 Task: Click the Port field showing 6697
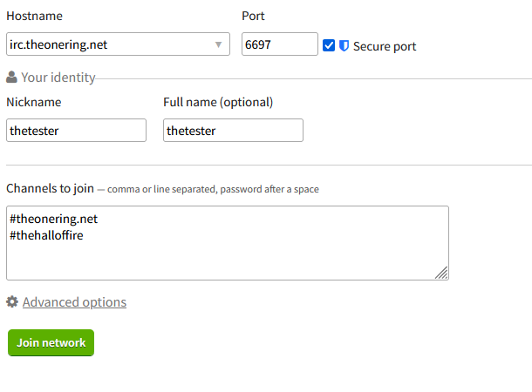(280, 44)
